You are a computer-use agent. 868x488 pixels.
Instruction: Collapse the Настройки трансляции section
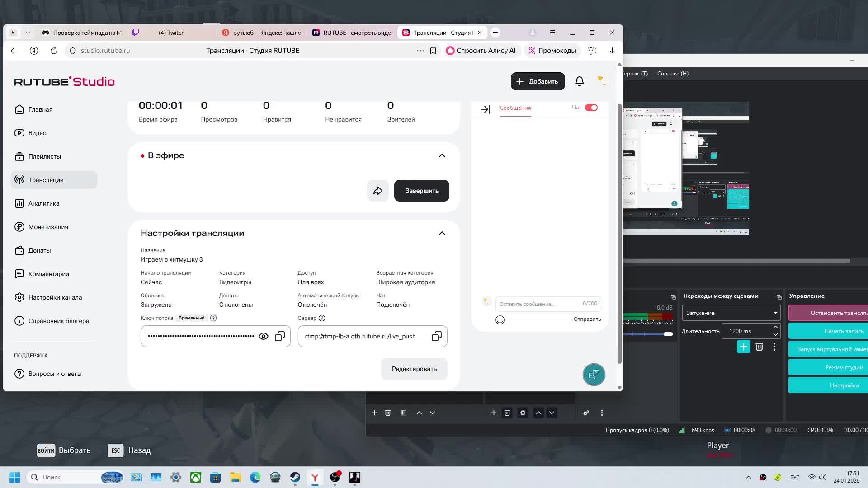442,233
